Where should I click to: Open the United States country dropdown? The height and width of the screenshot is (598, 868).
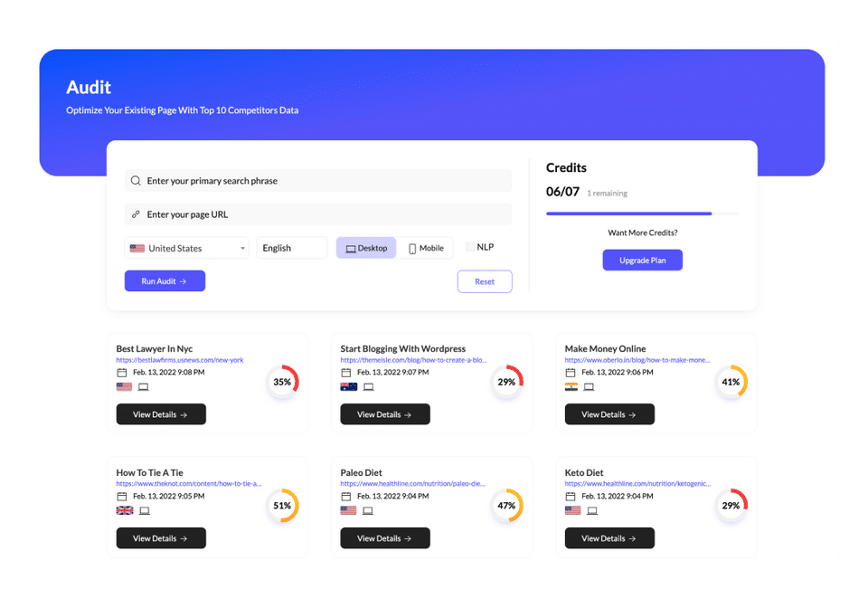point(187,248)
